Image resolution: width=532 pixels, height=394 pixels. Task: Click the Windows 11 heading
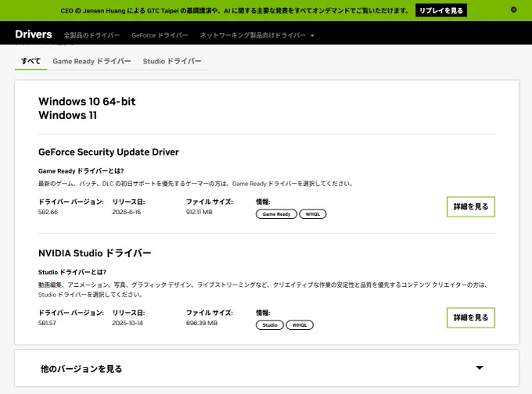tap(67, 115)
